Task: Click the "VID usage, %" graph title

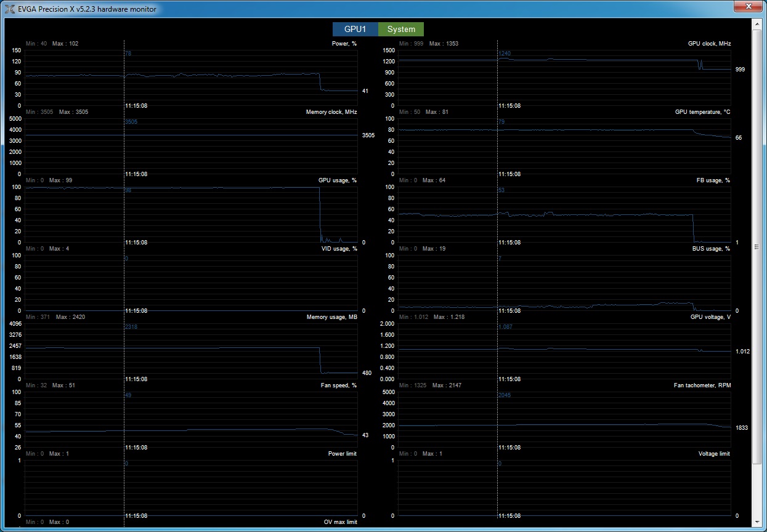Action: [339, 249]
